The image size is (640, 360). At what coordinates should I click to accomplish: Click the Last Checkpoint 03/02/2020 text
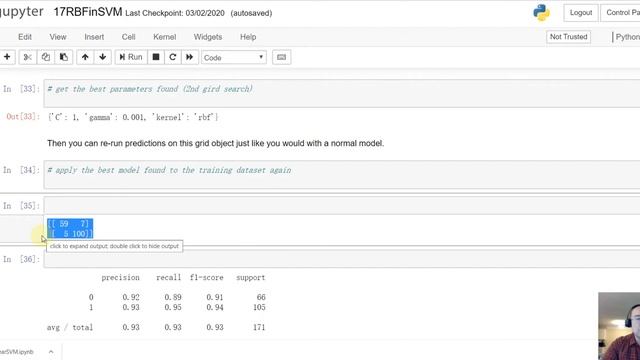[175, 13]
